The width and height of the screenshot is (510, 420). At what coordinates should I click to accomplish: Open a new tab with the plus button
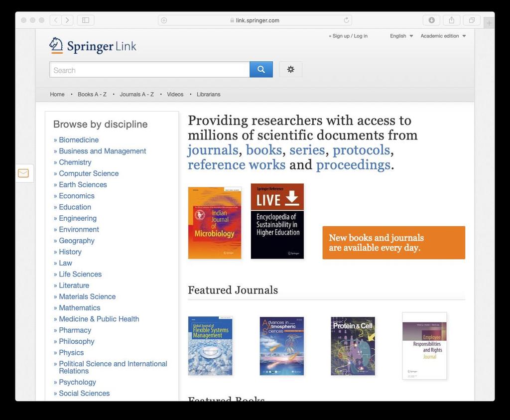(x=489, y=23)
